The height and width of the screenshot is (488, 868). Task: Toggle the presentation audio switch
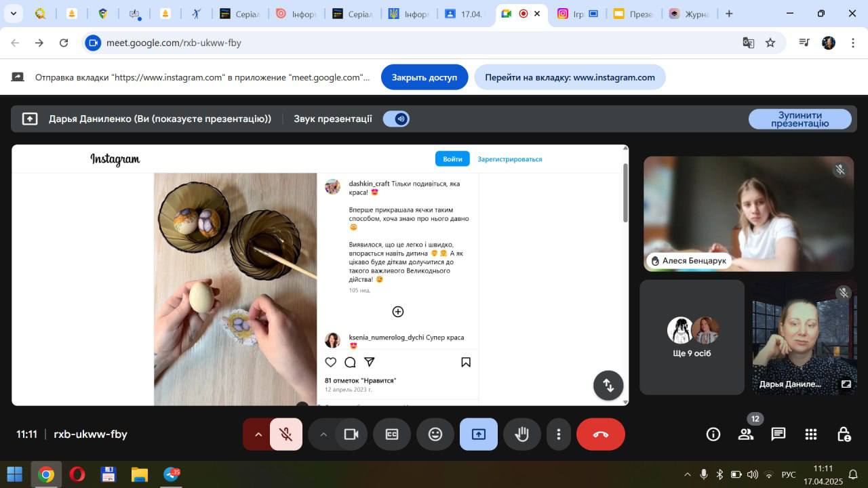tap(396, 119)
